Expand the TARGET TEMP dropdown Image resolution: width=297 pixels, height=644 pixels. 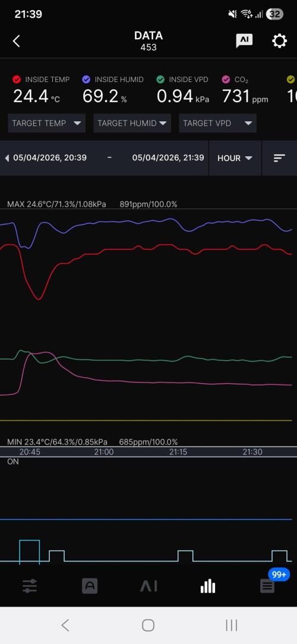46,123
